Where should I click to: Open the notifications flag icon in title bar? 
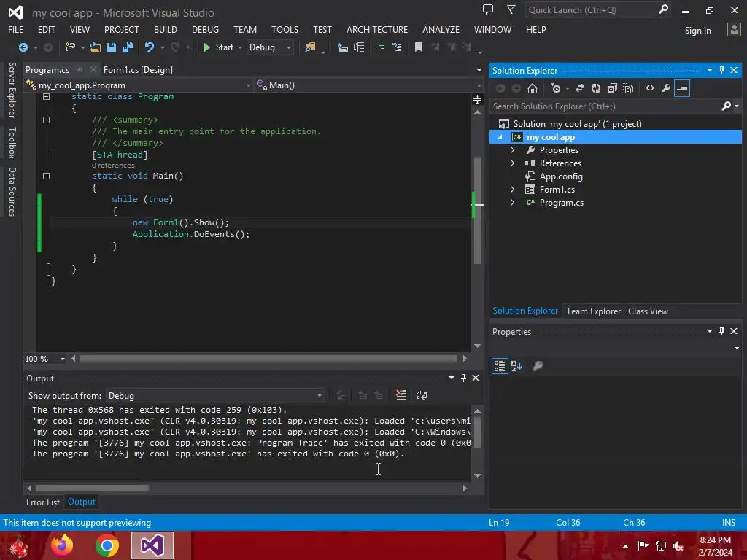(511, 9)
